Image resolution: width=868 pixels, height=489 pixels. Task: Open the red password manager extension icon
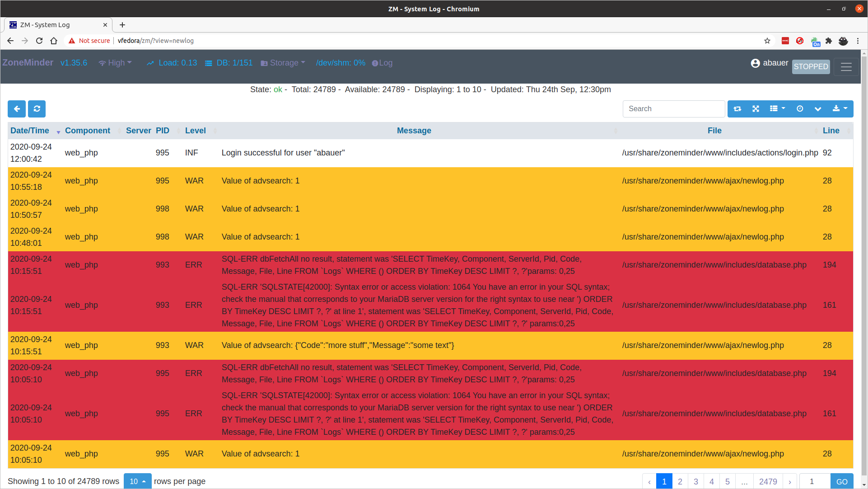point(785,41)
